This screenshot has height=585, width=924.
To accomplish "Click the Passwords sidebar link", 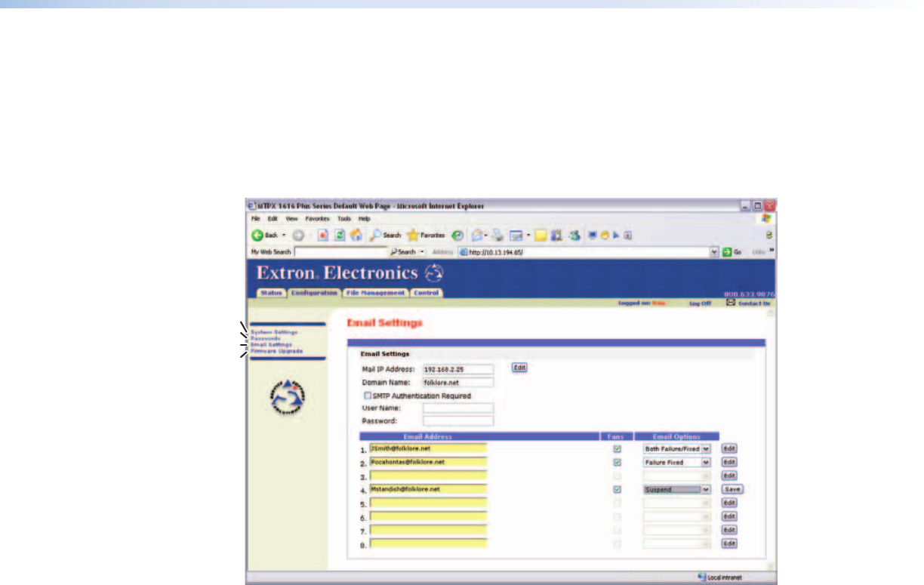I will click(x=265, y=338).
